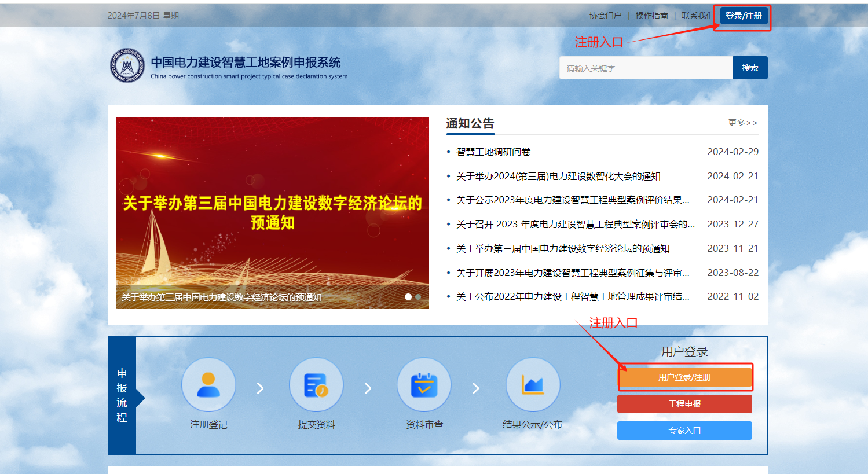This screenshot has width=868, height=474.
Task: Open the 协会门户 link
Action: point(605,16)
